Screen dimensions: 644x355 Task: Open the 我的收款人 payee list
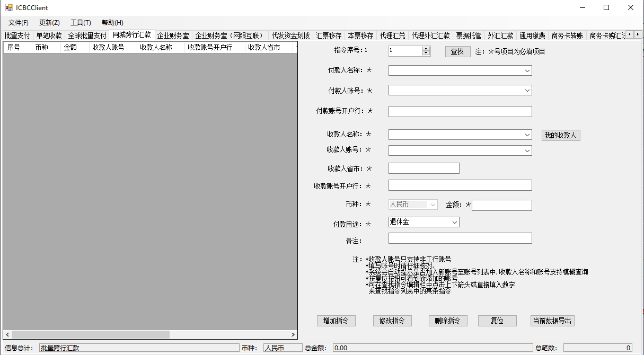[560, 135]
